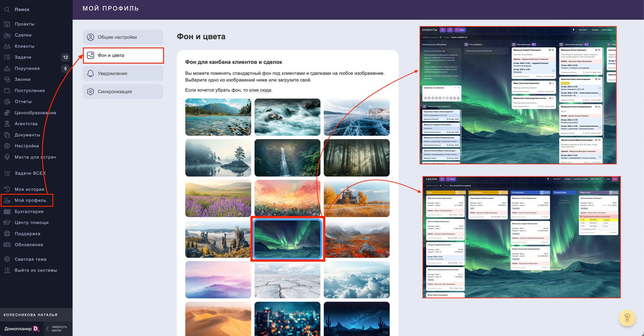Click the Calls phone icon
This screenshot has width=644, height=336.
[7, 80]
